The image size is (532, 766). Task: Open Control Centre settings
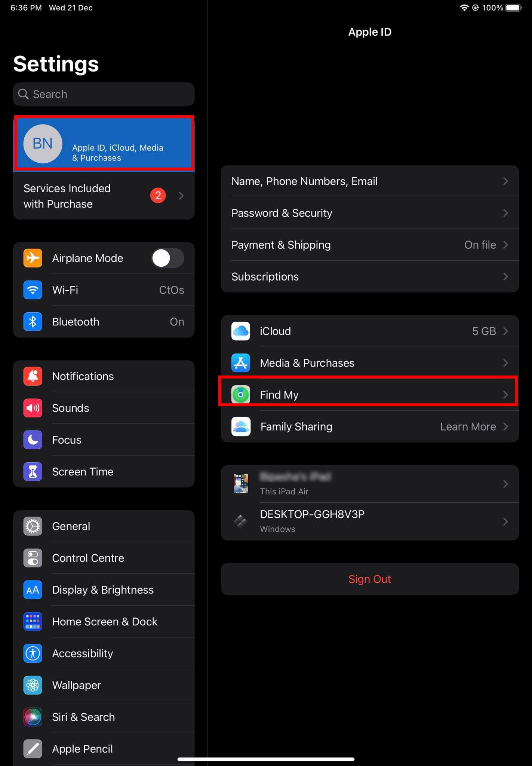point(104,558)
